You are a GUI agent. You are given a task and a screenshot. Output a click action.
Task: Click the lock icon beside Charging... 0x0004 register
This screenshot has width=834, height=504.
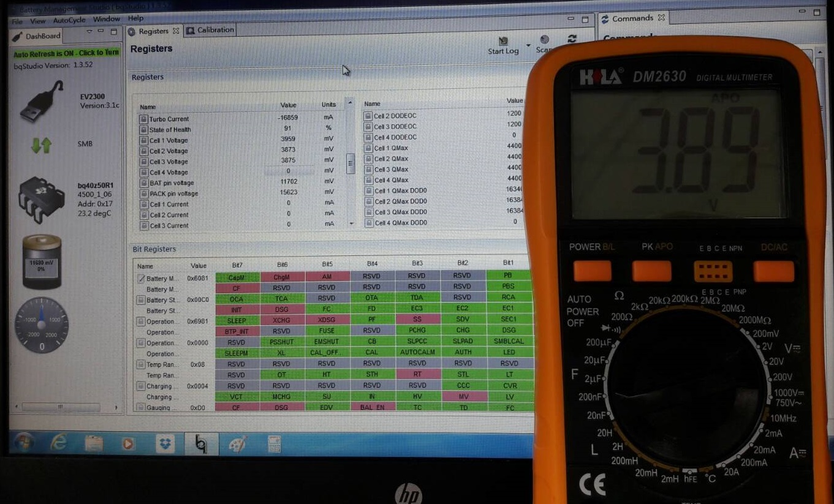[x=140, y=386]
